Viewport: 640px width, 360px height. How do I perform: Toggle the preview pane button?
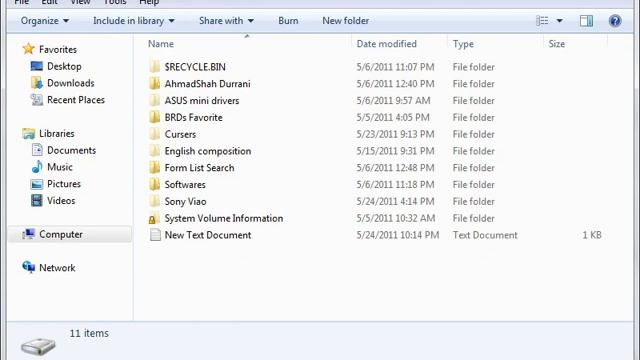[587, 21]
